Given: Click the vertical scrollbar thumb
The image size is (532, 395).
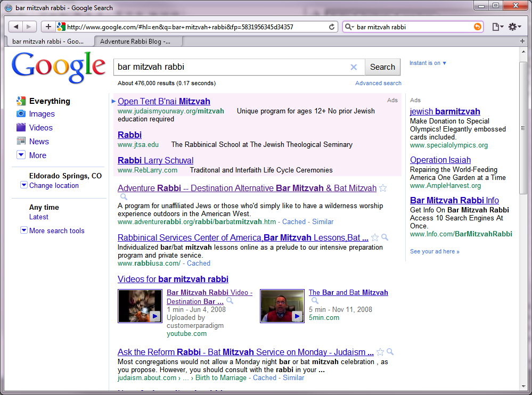Looking at the screenshot, I should tap(523, 128).
